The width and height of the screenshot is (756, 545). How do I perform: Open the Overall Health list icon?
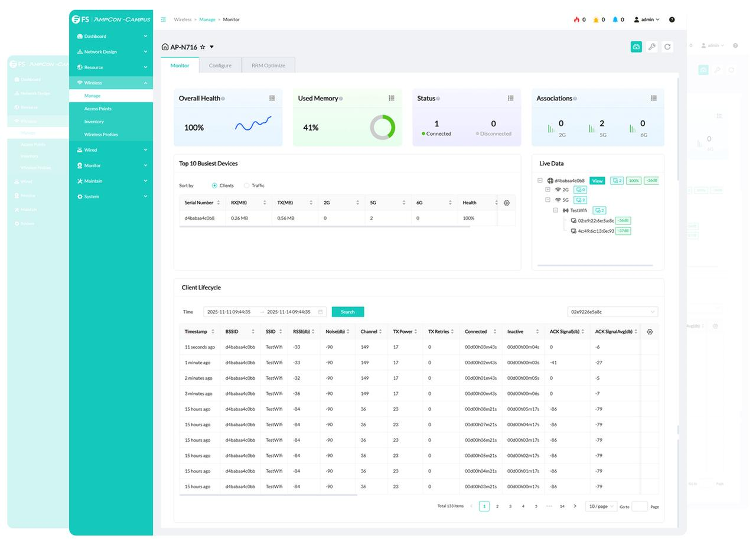point(272,98)
